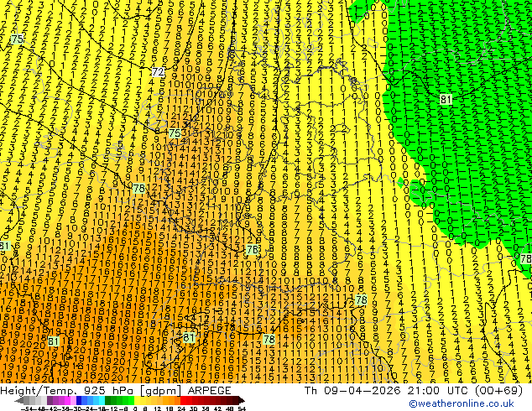Click the gray left arrow end of the color legend

coord(19,400)
